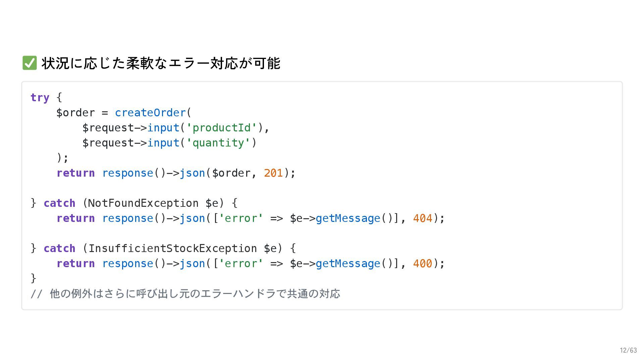Click the Japanese comment line at bottom
Screen dimensions: 644x362
pyautogui.click(x=185, y=294)
